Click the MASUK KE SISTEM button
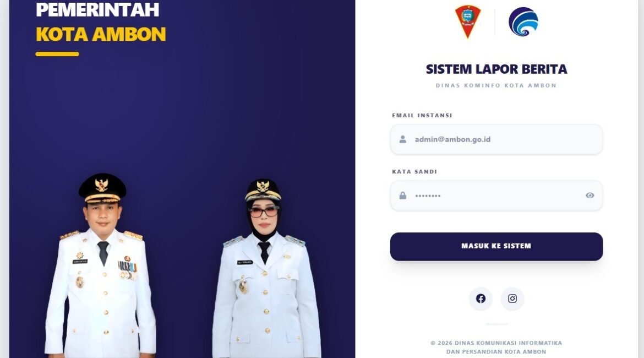 (496, 247)
